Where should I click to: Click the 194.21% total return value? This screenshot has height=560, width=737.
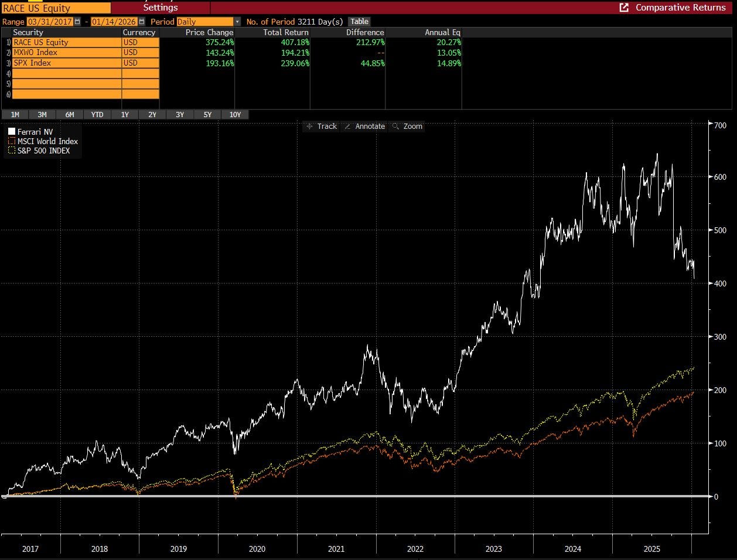click(x=294, y=52)
